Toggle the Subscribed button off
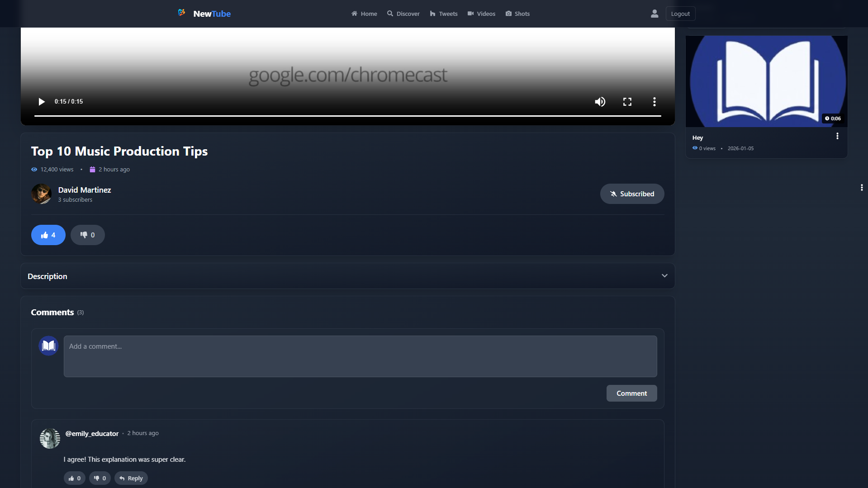The image size is (868, 488). click(632, 194)
